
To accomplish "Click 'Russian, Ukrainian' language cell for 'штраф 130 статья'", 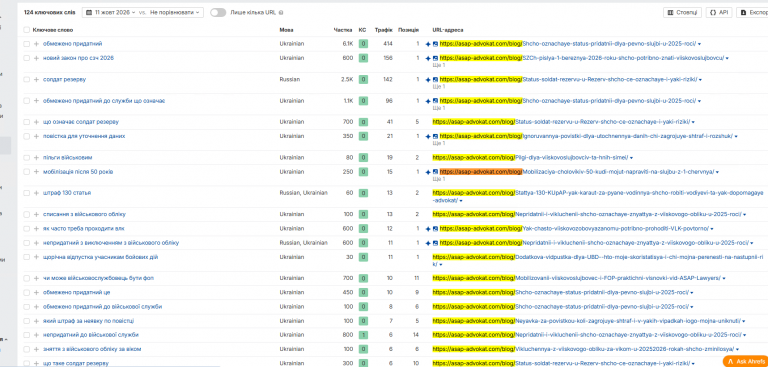I will [x=303, y=193].
